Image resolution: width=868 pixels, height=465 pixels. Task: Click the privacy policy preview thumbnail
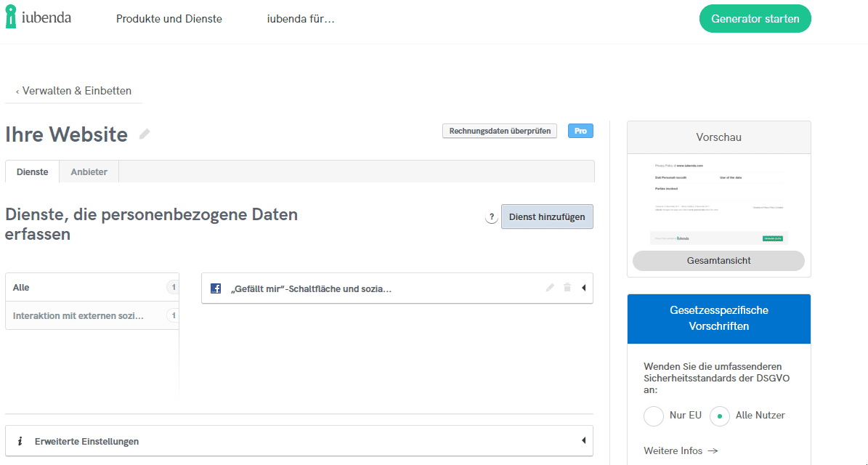point(718,201)
